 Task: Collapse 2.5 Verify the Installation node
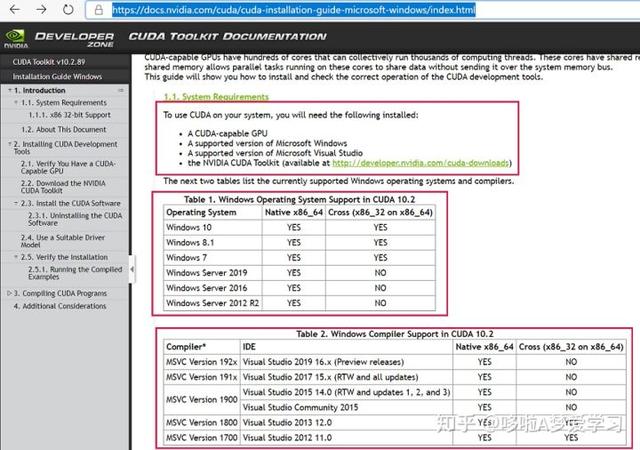point(16,257)
